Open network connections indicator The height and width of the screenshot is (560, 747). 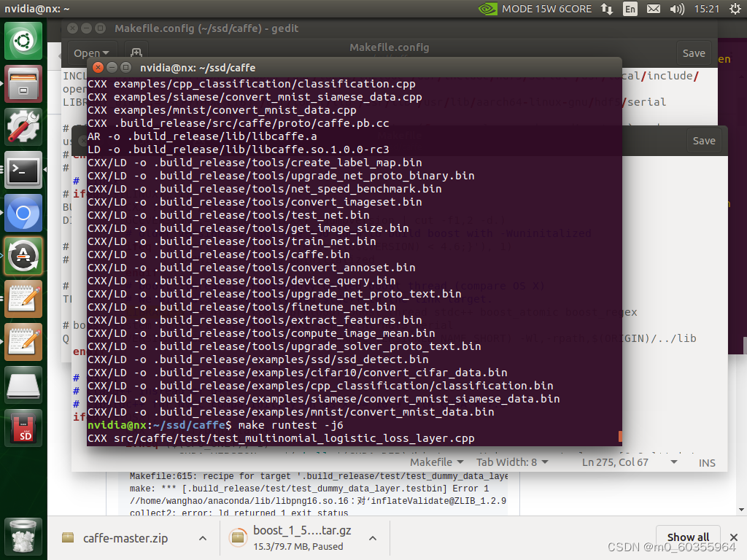pyautogui.click(x=607, y=9)
